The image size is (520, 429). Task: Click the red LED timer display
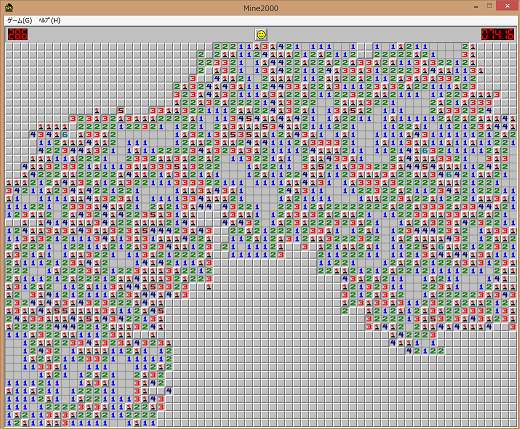[498, 34]
